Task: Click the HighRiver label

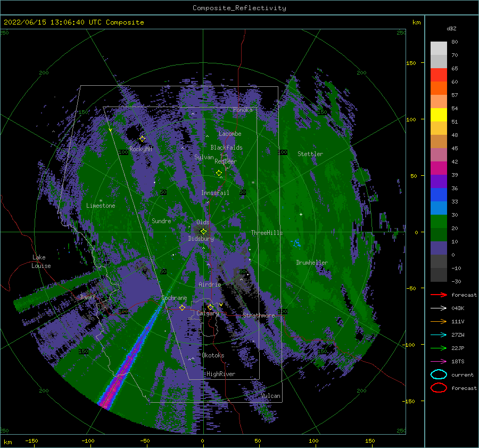Action: click(221, 374)
